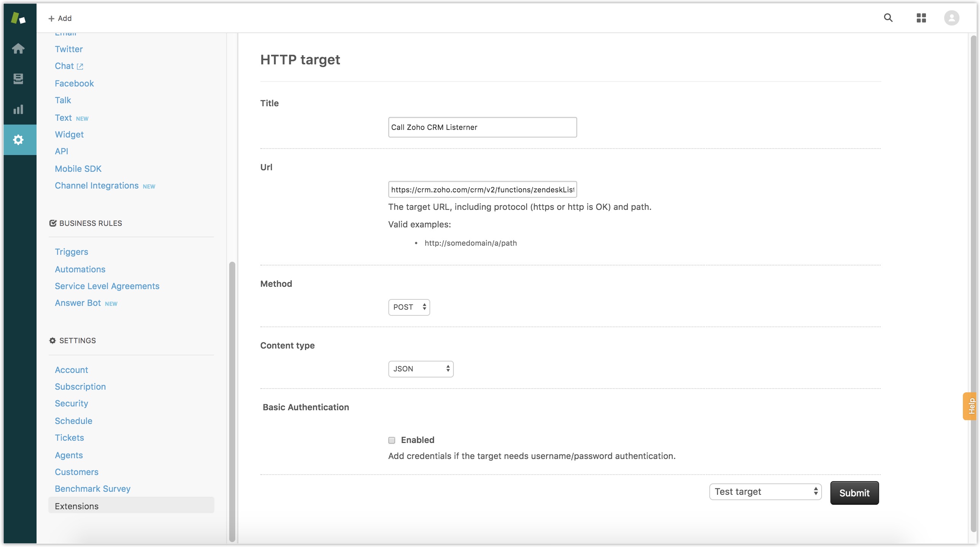This screenshot has width=980, height=547.
Task: Open the Method POST dropdown
Action: pyautogui.click(x=409, y=307)
